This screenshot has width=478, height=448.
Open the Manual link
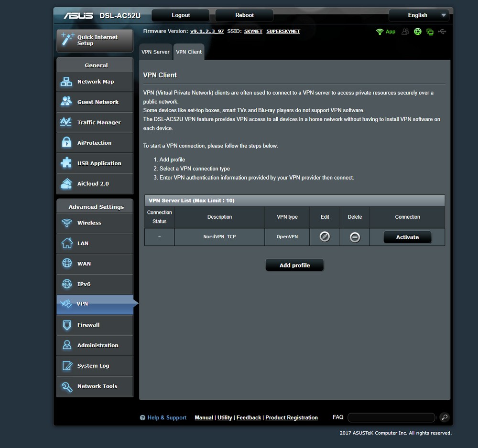(204, 417)
